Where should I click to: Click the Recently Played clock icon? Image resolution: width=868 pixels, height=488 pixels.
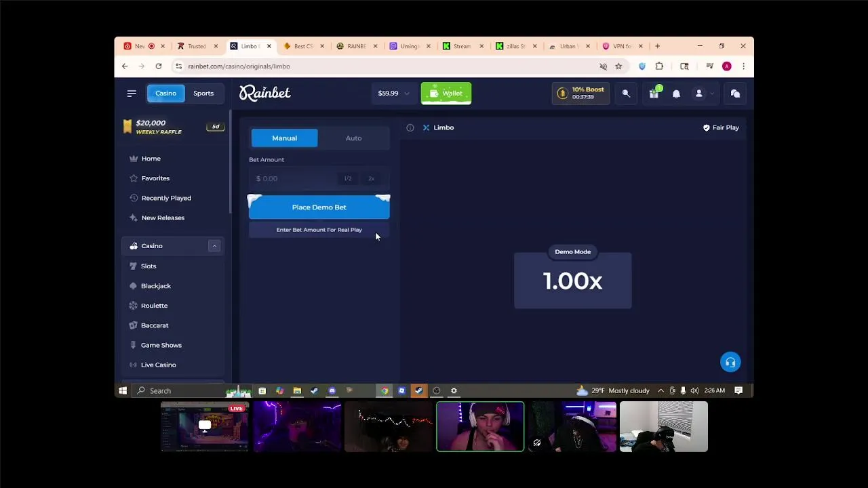tap(134, 198)
